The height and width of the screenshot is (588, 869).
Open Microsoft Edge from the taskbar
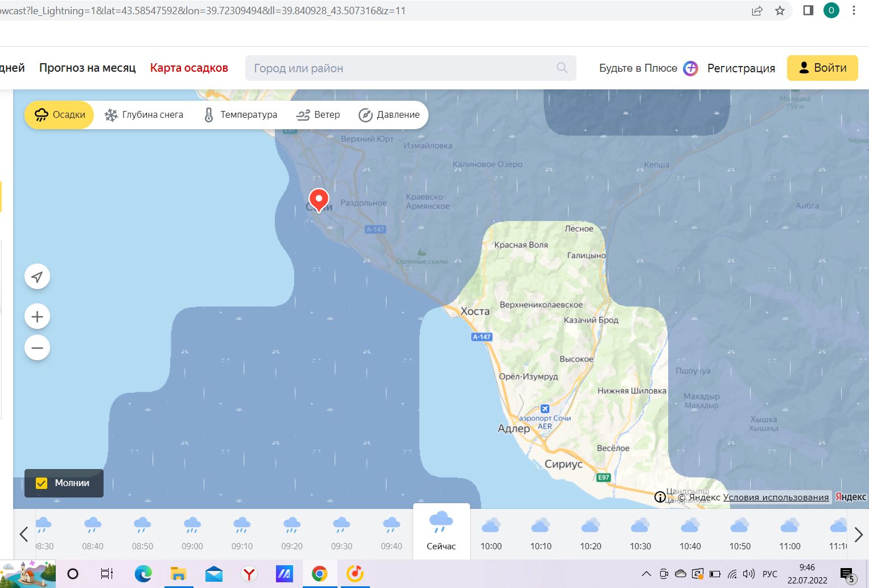point(143,574)
